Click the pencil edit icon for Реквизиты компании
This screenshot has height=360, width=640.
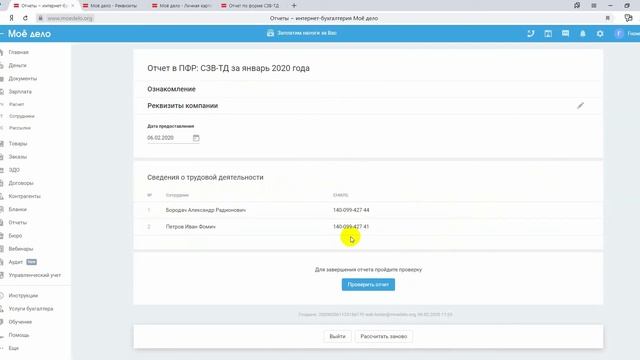(580, 106)
